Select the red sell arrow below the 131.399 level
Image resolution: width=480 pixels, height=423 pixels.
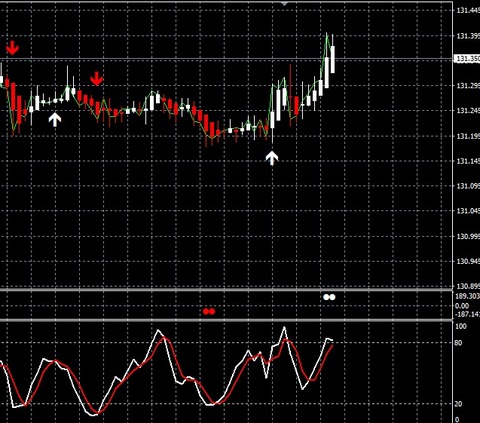point(12,48)
